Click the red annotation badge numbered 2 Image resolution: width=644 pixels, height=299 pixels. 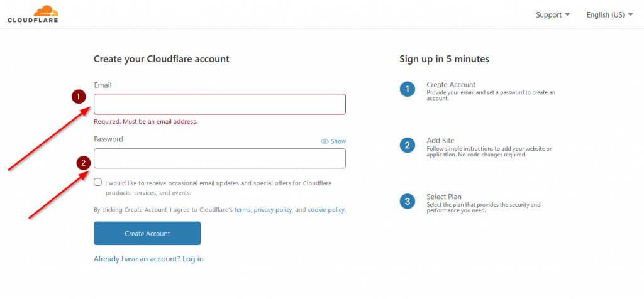[x=84, y=163]
